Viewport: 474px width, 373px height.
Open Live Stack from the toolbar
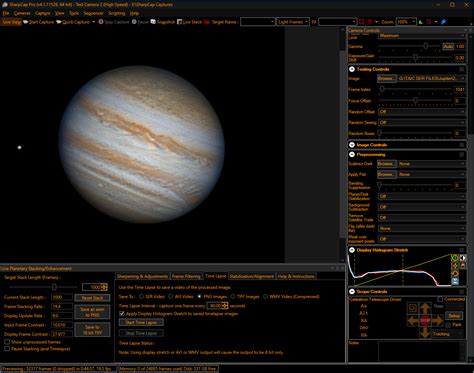(x=189, y=22)
